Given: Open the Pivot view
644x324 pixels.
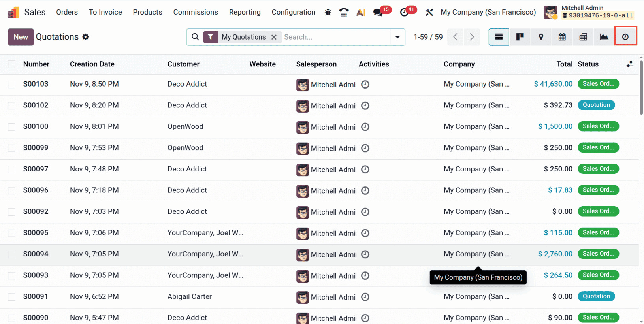Looking at the screenshot, I should [x=583, y=37].
